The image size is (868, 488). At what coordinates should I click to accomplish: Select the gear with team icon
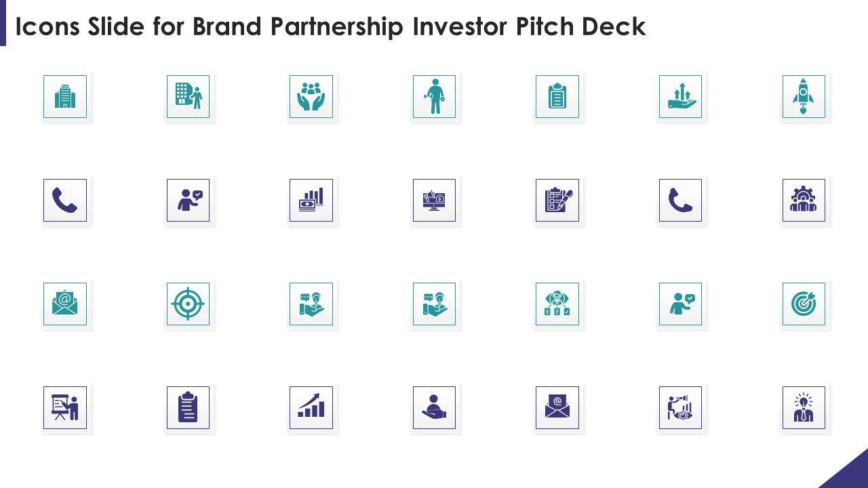[x=804, y=201]
